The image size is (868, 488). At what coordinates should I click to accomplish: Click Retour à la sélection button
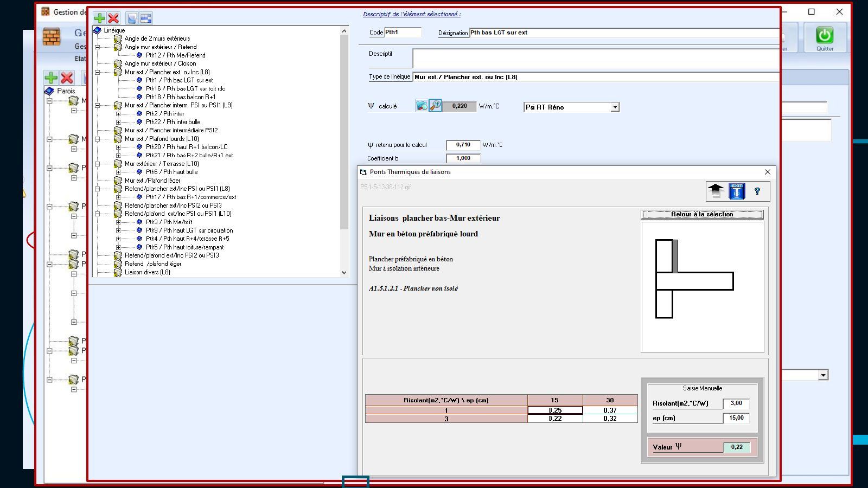[x=702, y=214]
